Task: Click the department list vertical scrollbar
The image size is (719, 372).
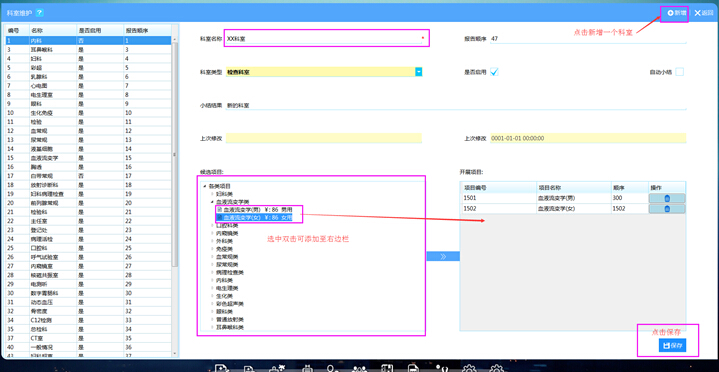Action: 174,156
